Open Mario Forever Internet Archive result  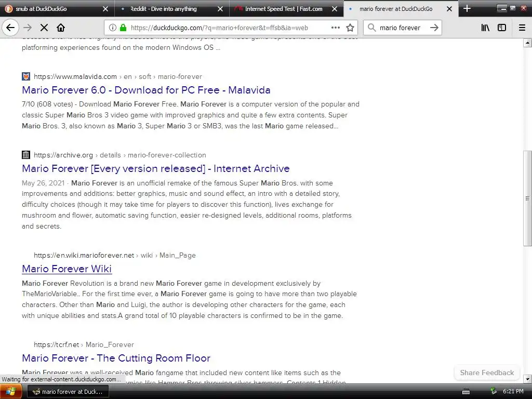tap(156, 169)
